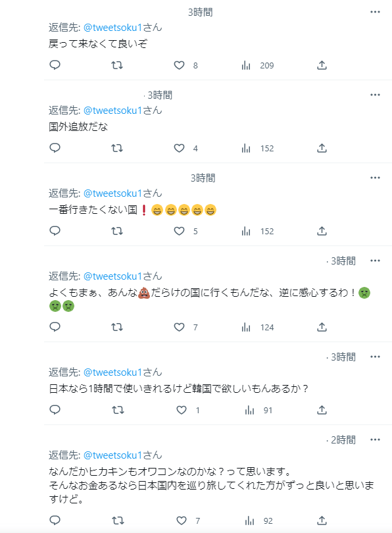Image resolution: width=392 pixels, height=533 pixels.
Task: Reply to the 日本なら1時間で使いきれる tweet
Action: point(55,410)
